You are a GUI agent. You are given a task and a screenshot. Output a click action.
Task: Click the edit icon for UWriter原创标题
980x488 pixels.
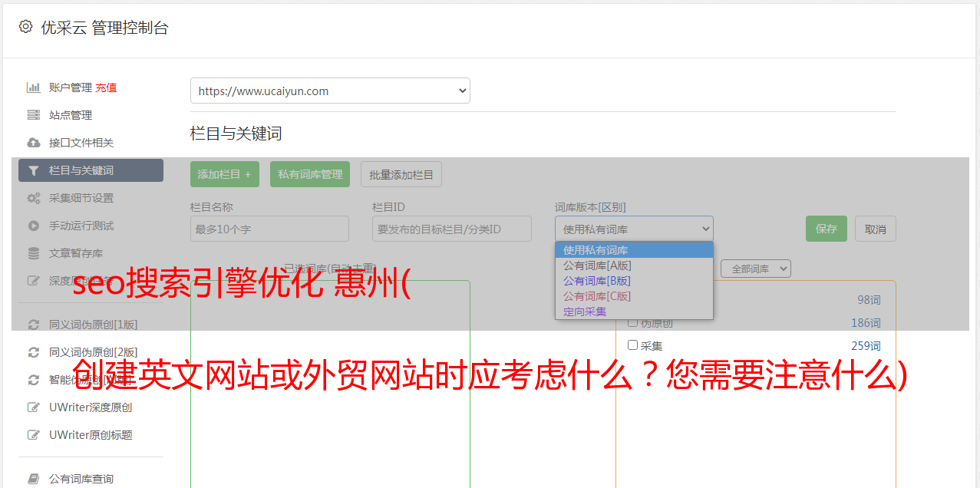pos(34,435)
